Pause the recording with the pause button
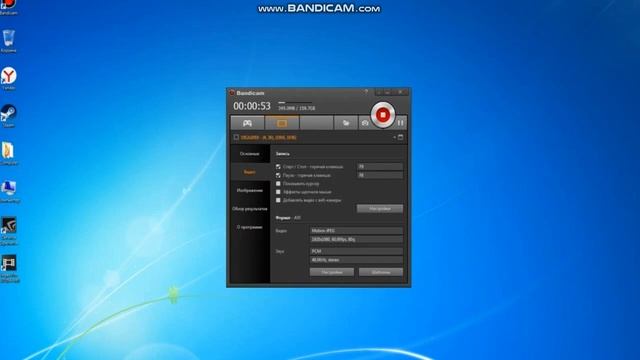This screenshot has width=640, height=360. point(400,122)
